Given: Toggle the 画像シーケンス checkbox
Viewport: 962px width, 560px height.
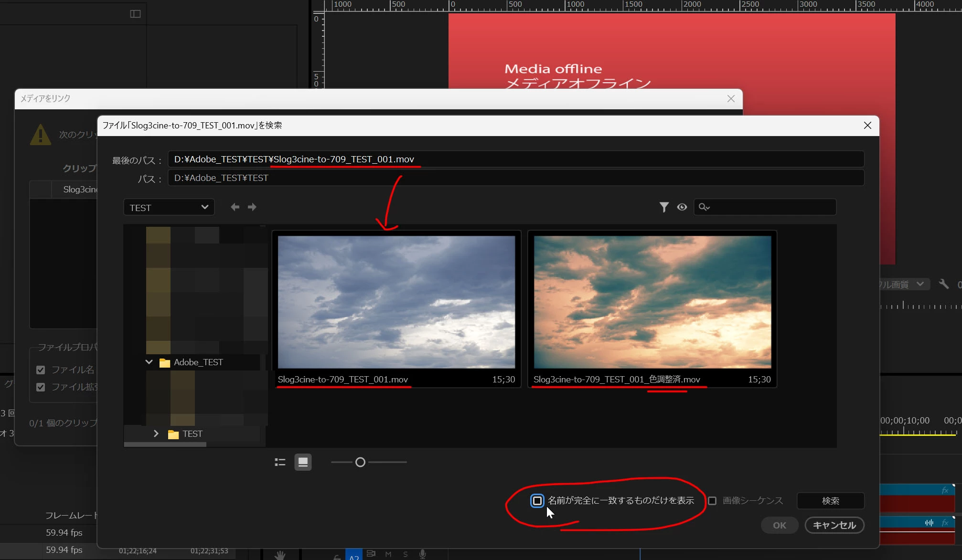Looking at the screenshot, I should (x=712, y=500).
